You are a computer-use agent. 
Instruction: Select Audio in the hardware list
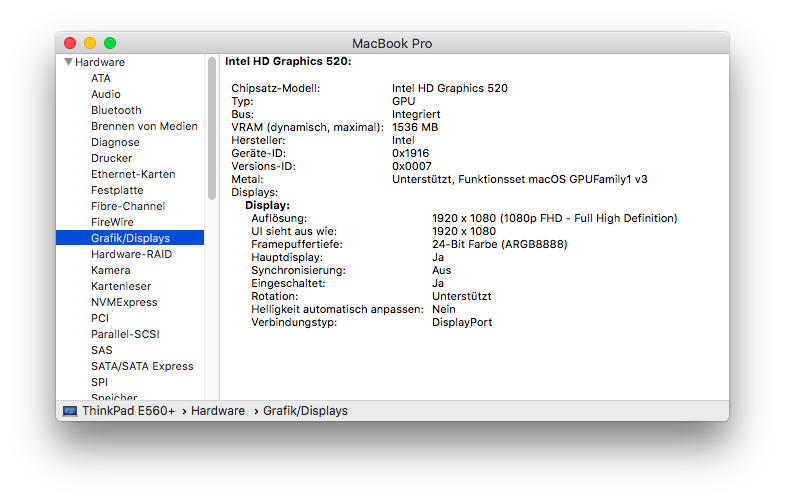tap(106, 95)
